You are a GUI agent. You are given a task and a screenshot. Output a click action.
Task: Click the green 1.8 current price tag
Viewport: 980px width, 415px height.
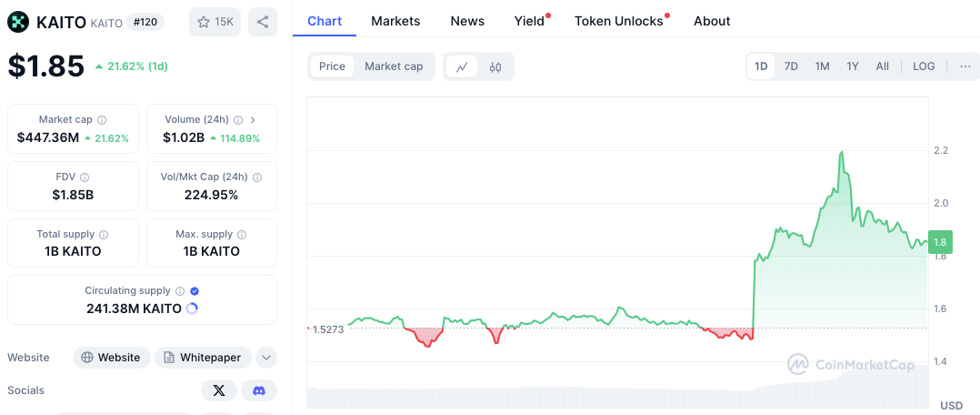point(939,242)
